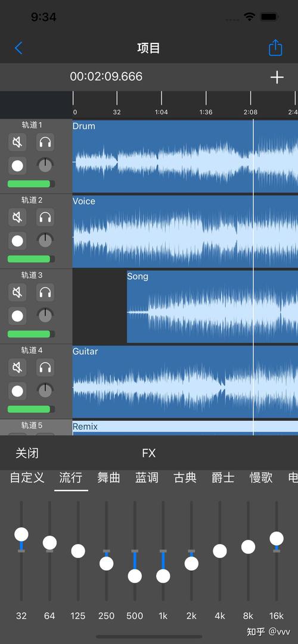Click the pan knob of track 1
Viewport: 298px width, 644px height.
(44, 165)
